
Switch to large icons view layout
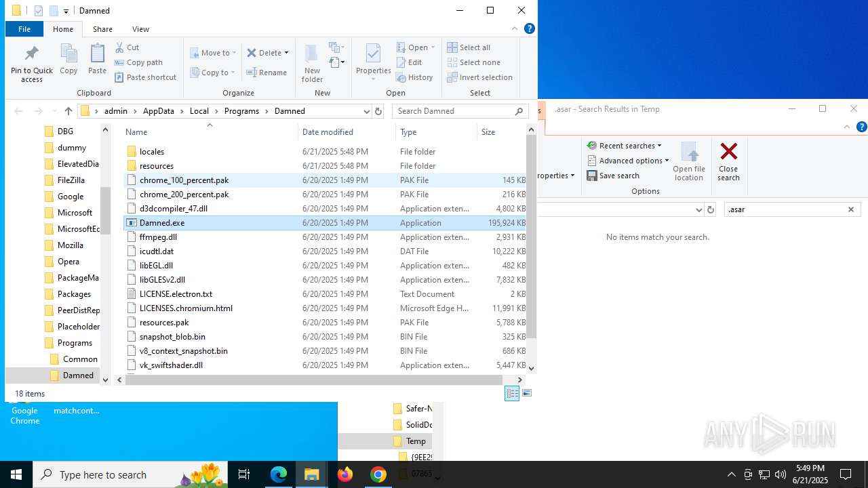[x=527, y=393]
